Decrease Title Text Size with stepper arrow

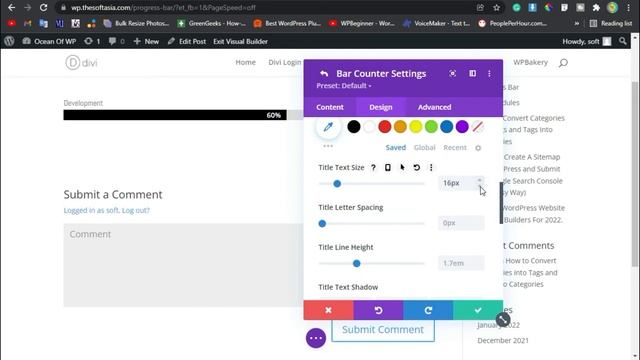point(480,186)
